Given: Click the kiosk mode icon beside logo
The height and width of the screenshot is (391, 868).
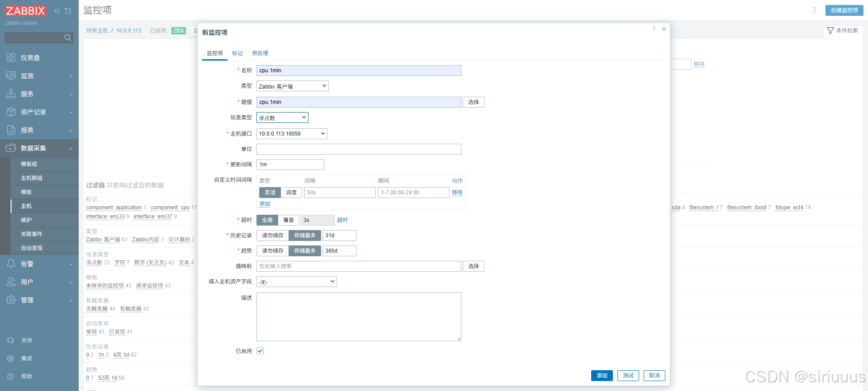Looking at the screenshot, I should [x=68, y=11].
